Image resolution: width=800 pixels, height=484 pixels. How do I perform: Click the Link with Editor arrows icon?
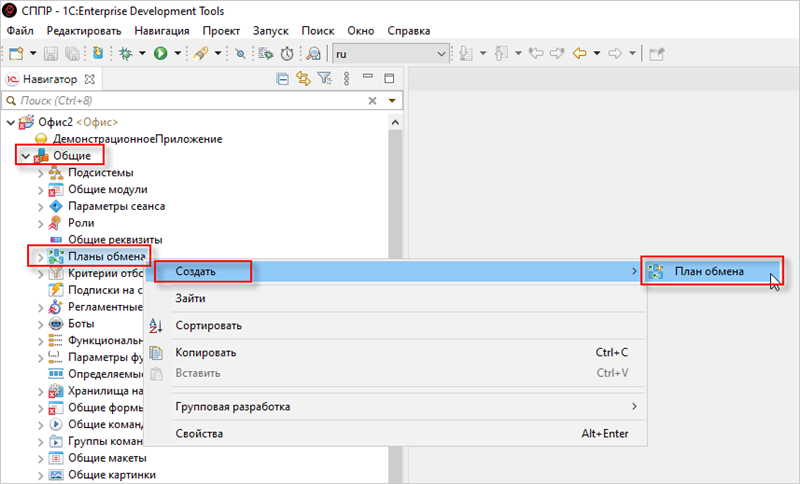point(303,78)
